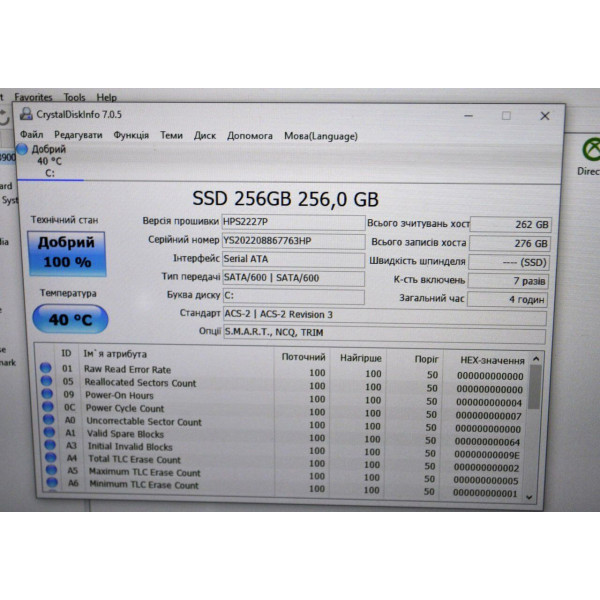The height and width of the screenshot is (600, 600).
Task: Select the Minimum TLC Erase Count row
Action: click(x=282, y=487)
